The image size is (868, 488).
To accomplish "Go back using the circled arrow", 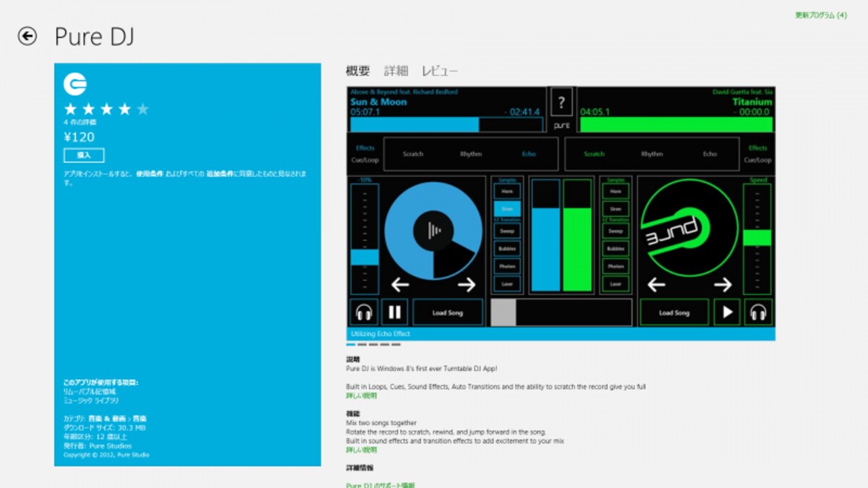I will point(27,36).
